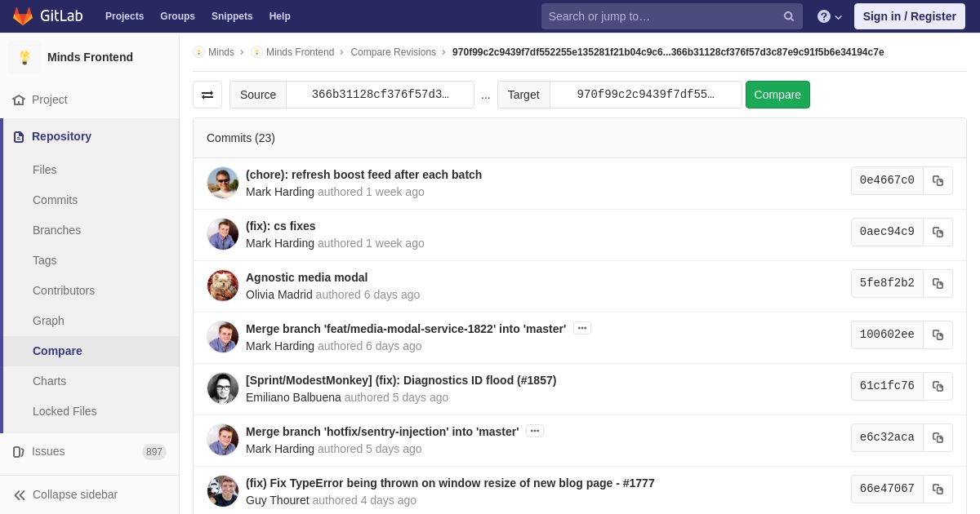Open Contributors in sidebar

(64, 290)
